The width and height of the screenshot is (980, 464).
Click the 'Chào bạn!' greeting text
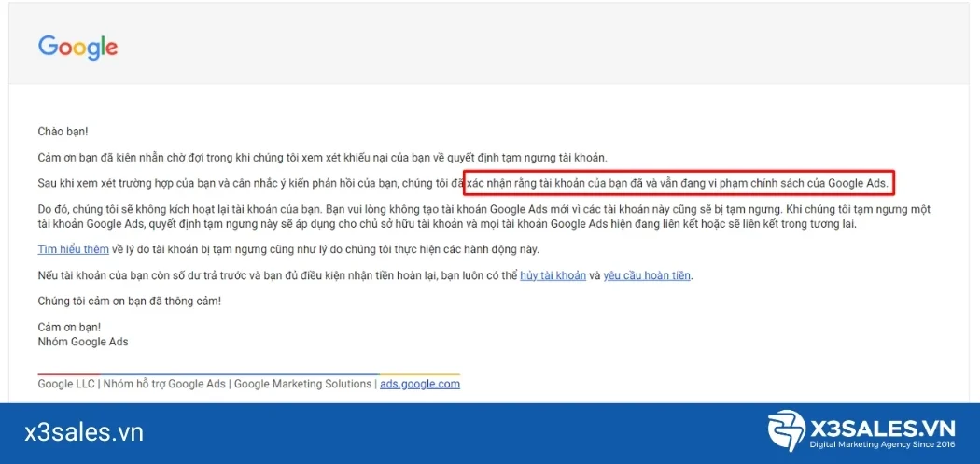(x=63, y=132)
